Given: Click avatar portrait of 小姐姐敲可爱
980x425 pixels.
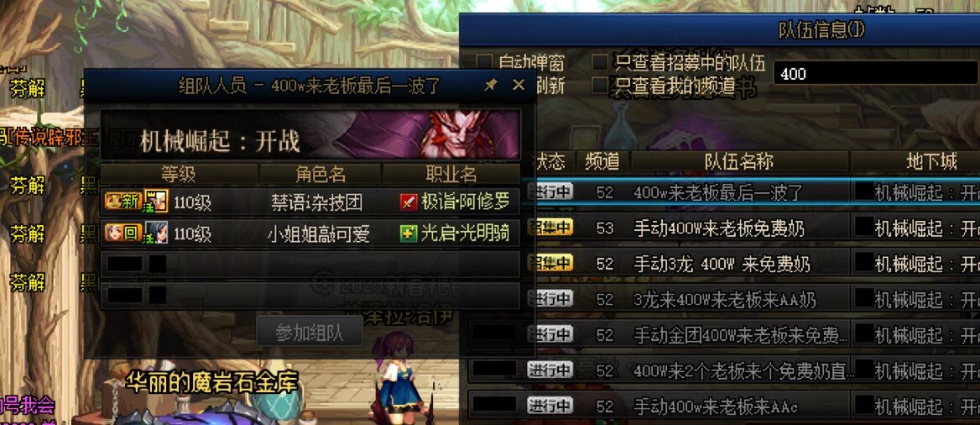Looking at the screenshot, I should (x=156, y=233).
